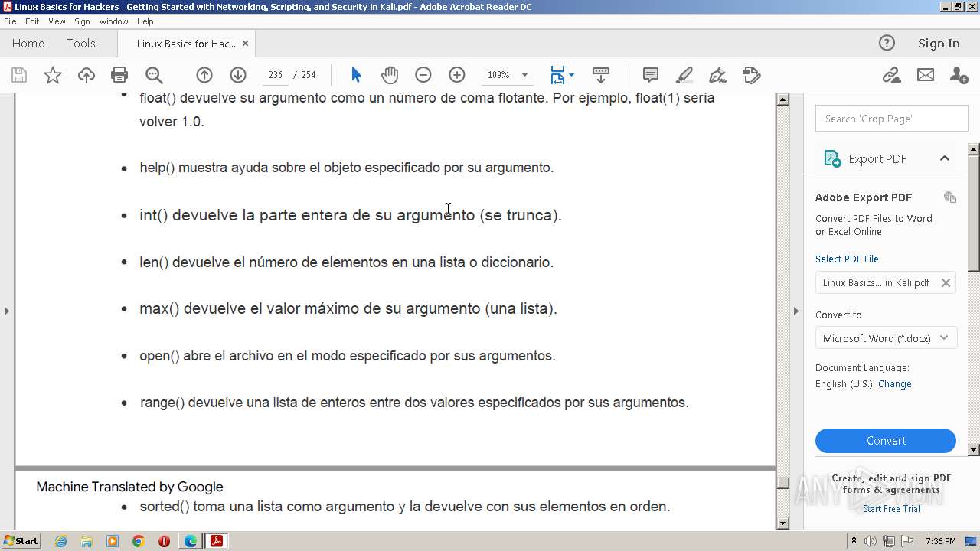Click the document scroll down arrow
The image size is (980, 551).
pos(782,523)
